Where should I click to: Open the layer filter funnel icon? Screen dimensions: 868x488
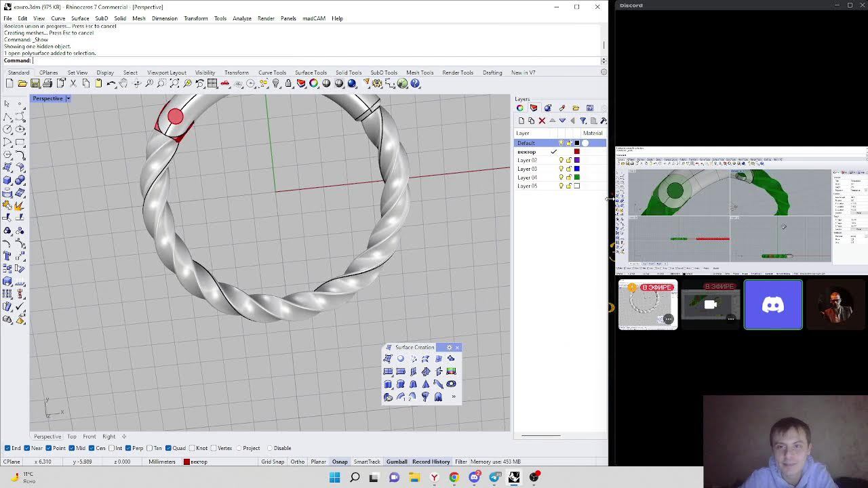coord(583,121)
